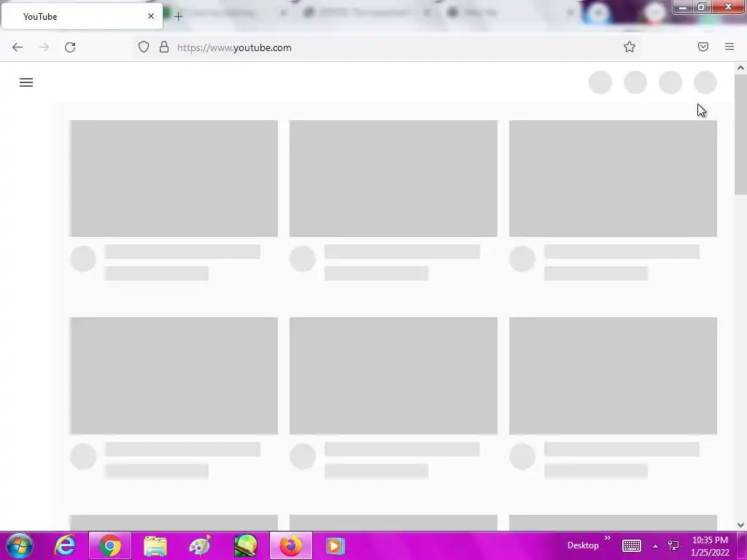
Task: Open the network status tray icon
Action: click(x=673, y=545)
